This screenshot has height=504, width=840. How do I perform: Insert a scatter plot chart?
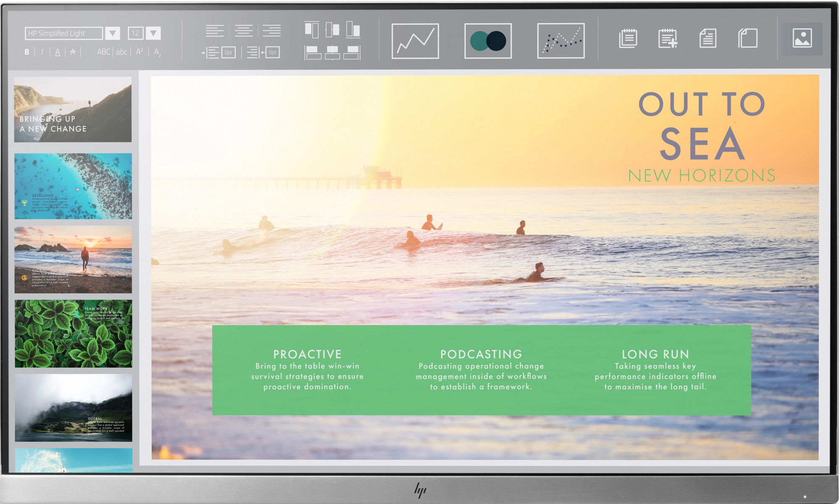[561, 41]
